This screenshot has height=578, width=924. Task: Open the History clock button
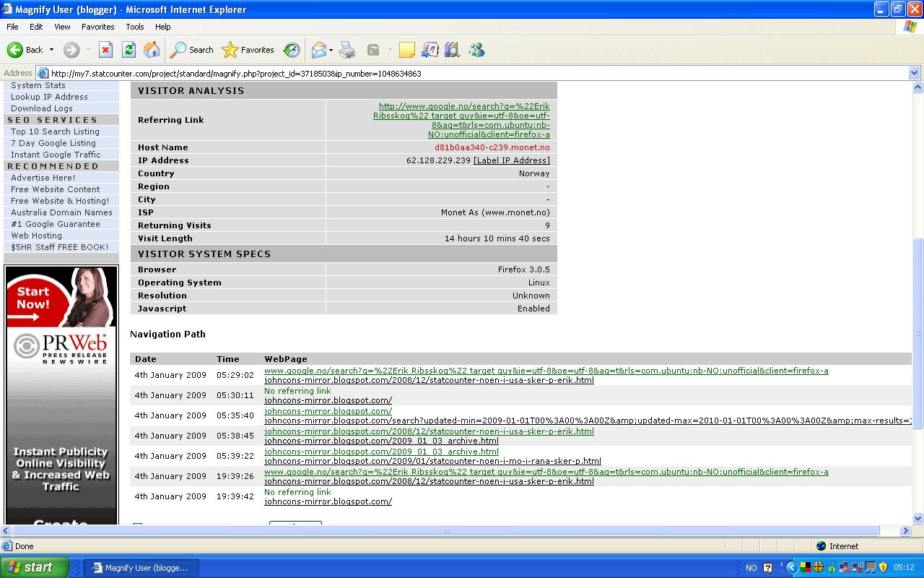[292, 50]
